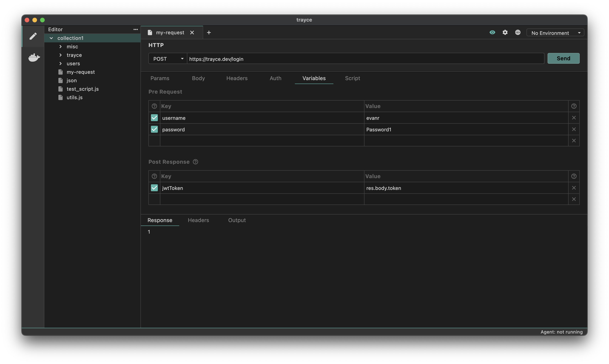Toggle the eye visibility icon in toolbar
The height and width of the screenshot is (364, 609).
(x=492, y=32)
